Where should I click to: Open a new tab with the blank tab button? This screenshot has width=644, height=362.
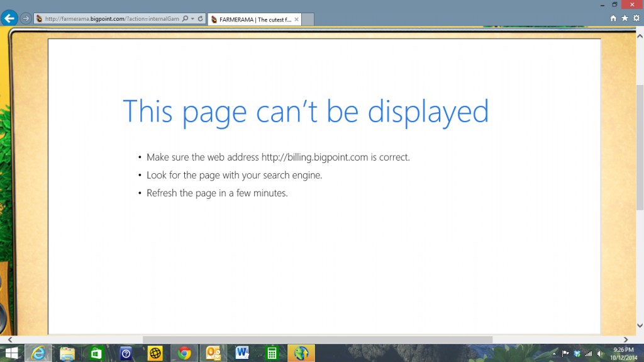click(308, 20)
